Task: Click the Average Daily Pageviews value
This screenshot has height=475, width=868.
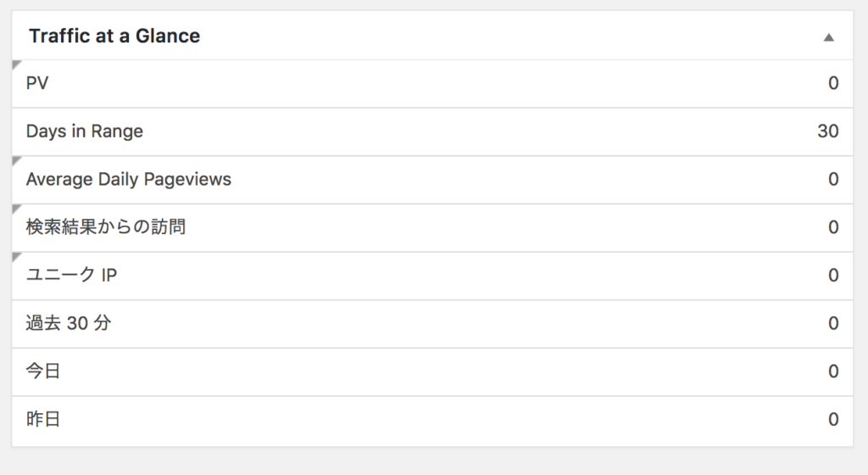Action: pos(832,179)
